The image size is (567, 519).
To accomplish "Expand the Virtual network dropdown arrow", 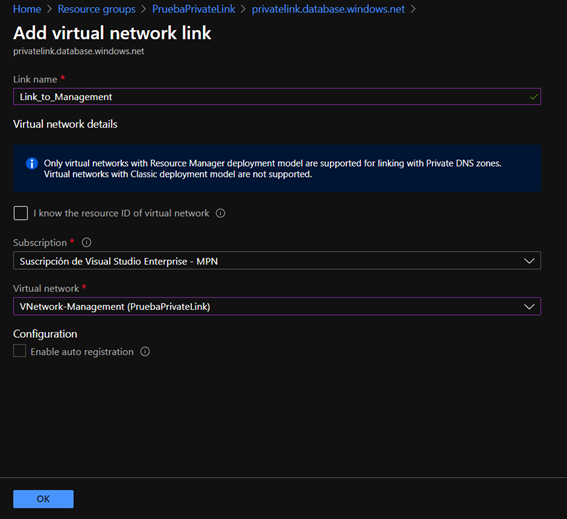I will [529, 307].
